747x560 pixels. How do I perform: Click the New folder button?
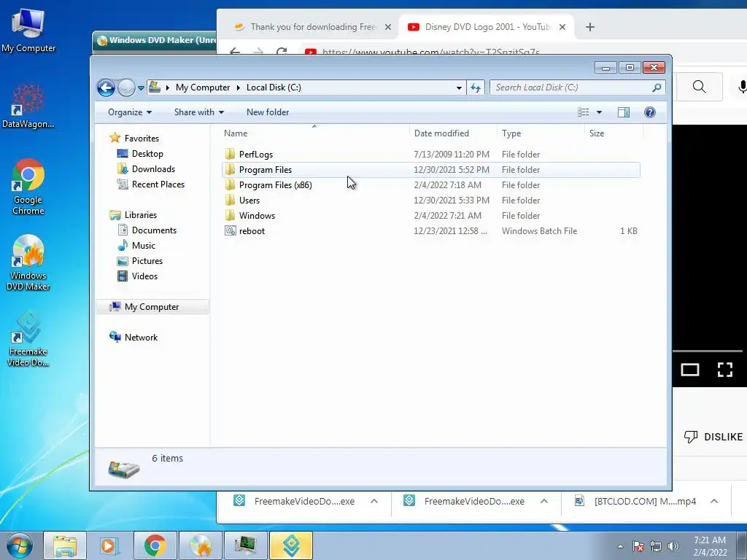click(x=267, y=112)
